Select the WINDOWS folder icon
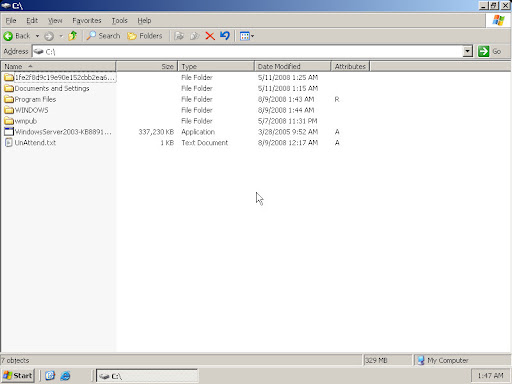Screen dimensions: 512x384 (9, 110)
